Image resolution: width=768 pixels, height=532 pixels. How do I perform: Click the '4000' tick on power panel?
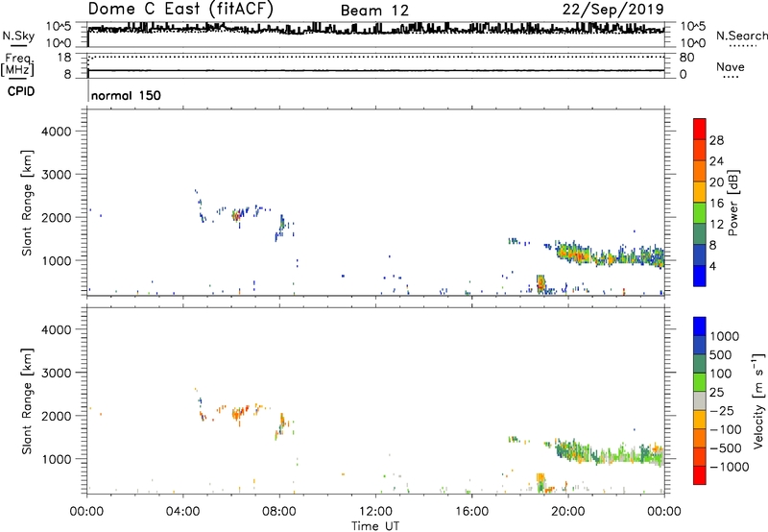pyautogui.click(x=57, y=132)
